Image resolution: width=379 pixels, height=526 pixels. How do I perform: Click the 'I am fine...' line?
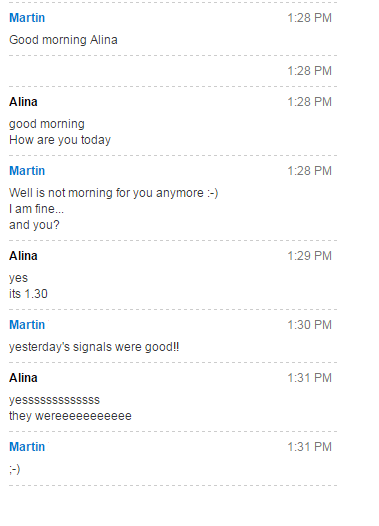point(36,209)
